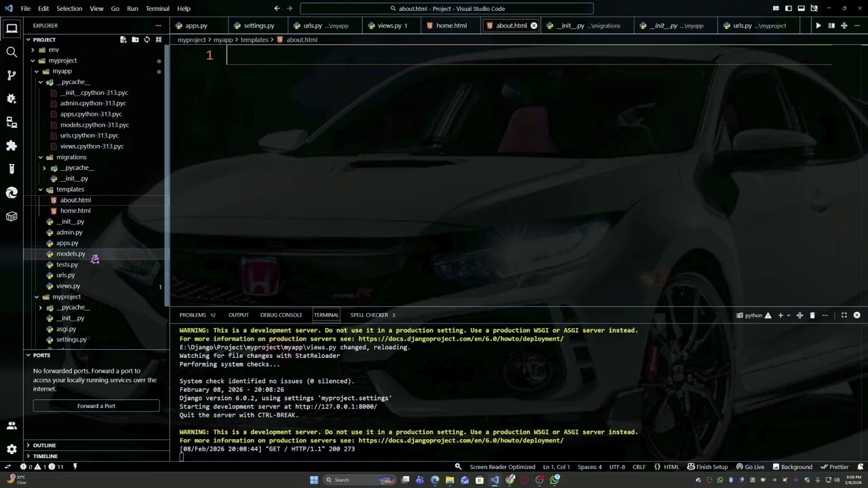Screen dimensions: 868x488
Task: Switch to the settings.py tab
Action: coord(254,26)
